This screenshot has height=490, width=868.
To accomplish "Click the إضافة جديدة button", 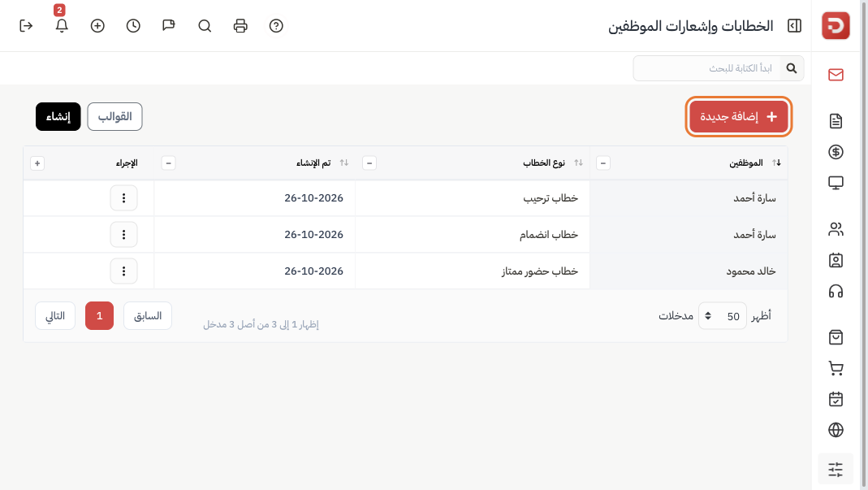I will pyautogui.click(x=739, y=116).
